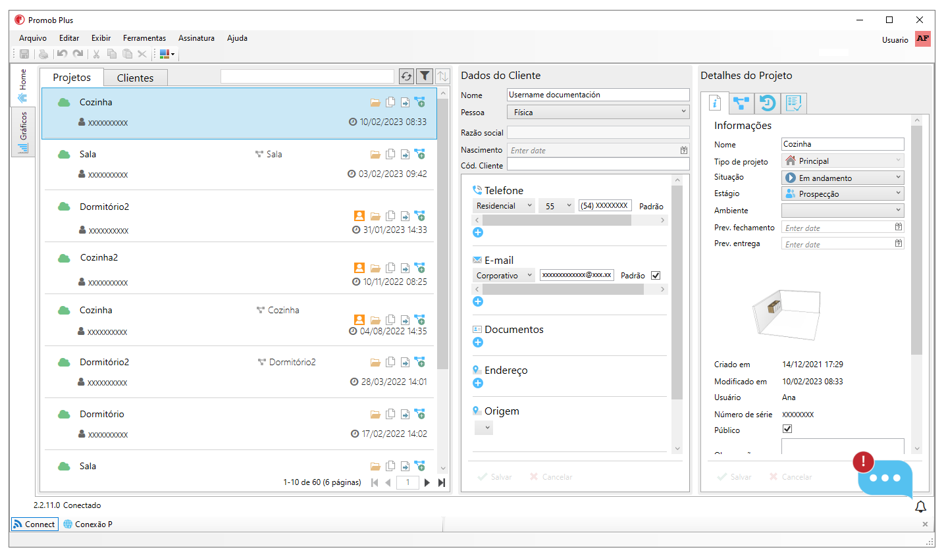Screen dimensions: 944x560
Task: Click the client Nome input field
Action: tap(598, 95)
